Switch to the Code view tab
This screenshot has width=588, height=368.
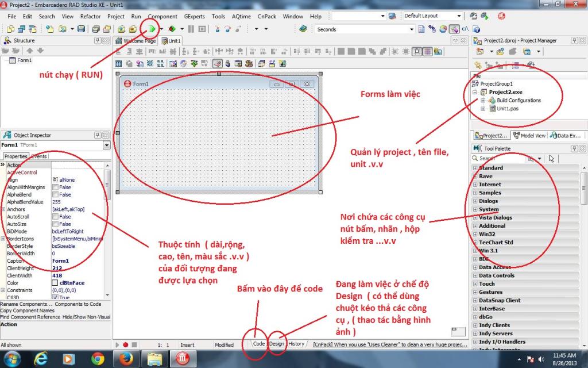pos(259,344)
